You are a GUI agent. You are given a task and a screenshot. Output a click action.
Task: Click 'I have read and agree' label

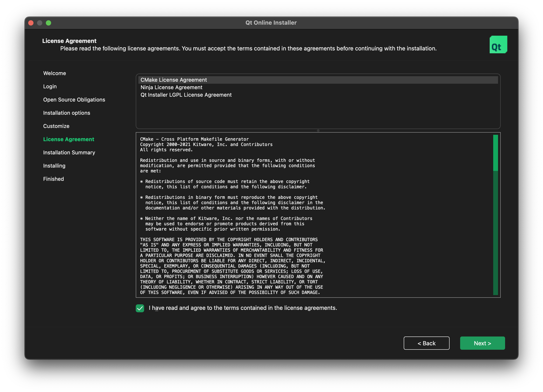pyautogui.click(x=243, y=308)
